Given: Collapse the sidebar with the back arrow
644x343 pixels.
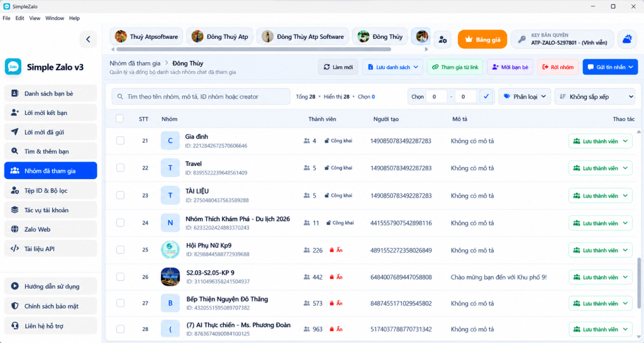Looking at the screenshot, I should click(x=88, y=40).
